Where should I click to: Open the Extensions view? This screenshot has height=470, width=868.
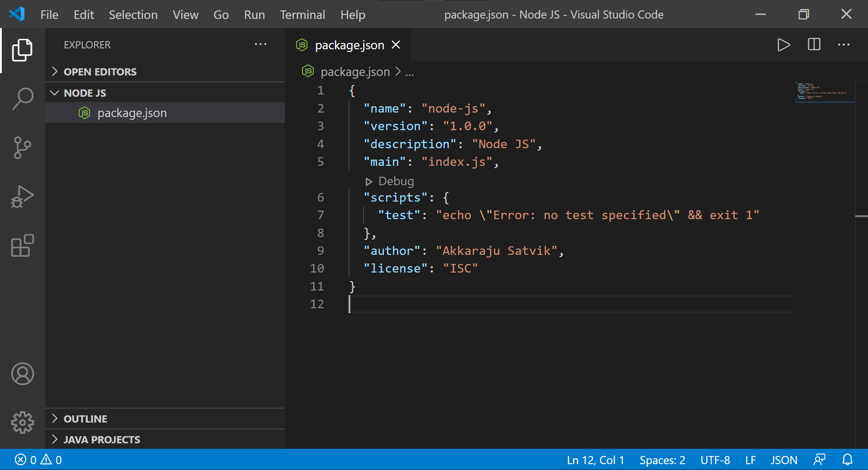pos(22,246)
